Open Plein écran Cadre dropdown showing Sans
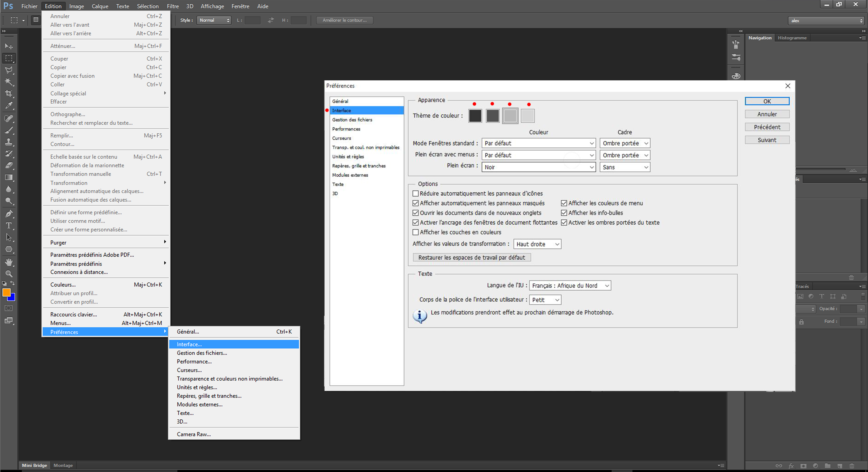The height and width of the screenshot is (472, 868). click(625, 167)
